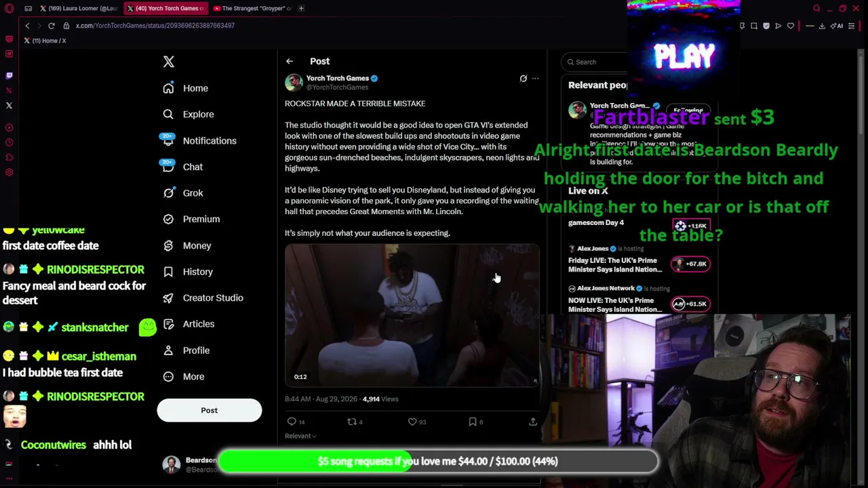Click the send flow arrow icon in toolbar
The width and height of the screenshot is (868, 488).
[x=778, y=26]
